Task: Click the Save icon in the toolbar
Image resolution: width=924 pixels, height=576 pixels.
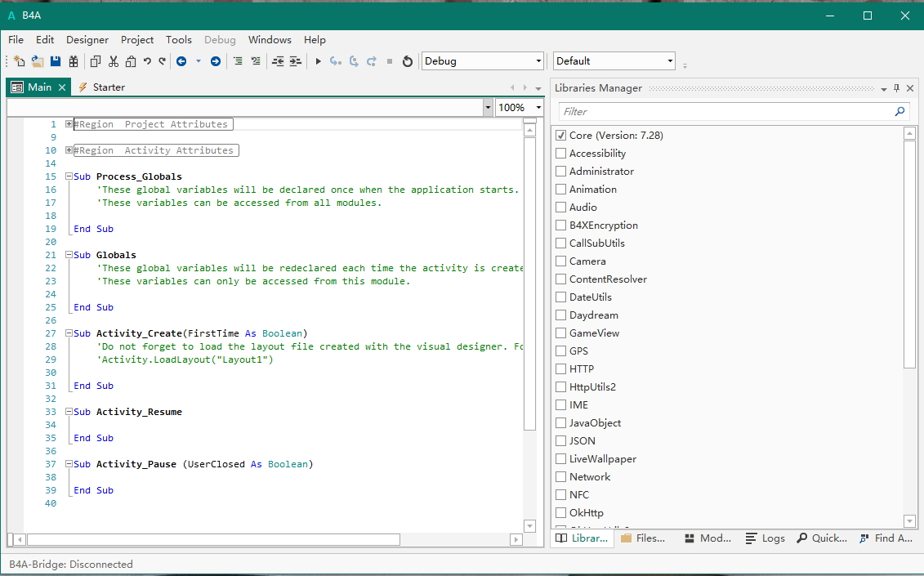Action: [x=56, y=61]
